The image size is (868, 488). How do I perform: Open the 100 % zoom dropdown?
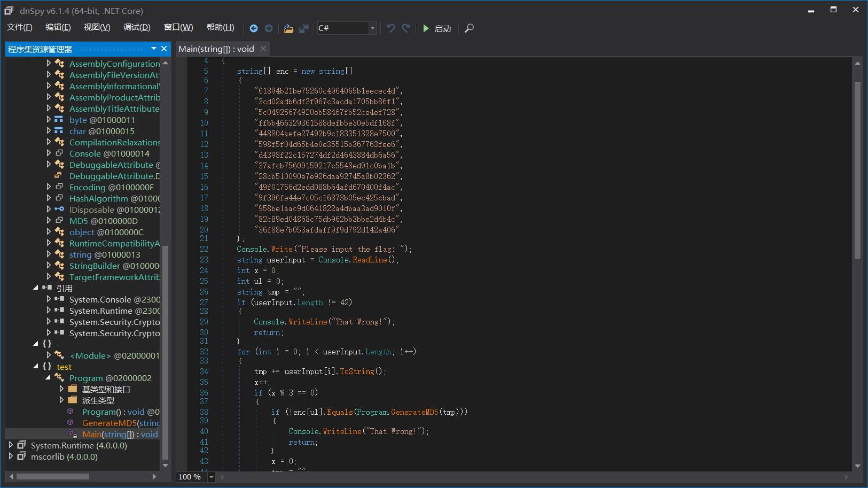coord(212,477)
